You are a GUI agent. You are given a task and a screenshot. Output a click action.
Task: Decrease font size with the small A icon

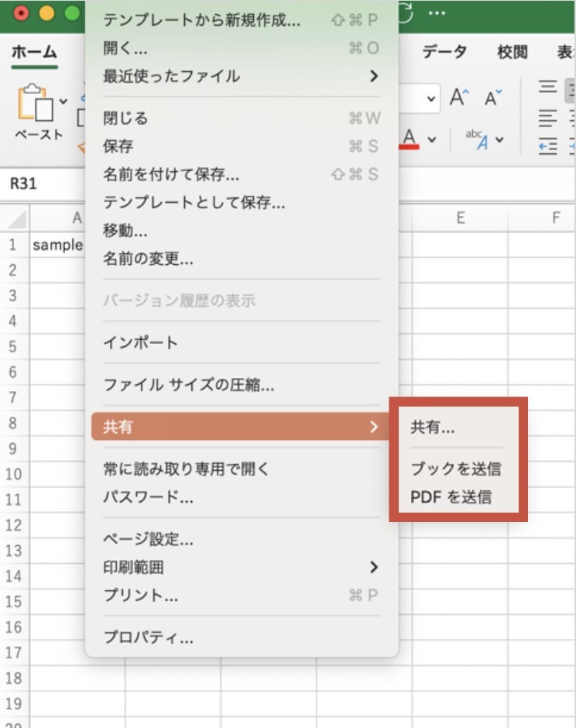point(493,98)
